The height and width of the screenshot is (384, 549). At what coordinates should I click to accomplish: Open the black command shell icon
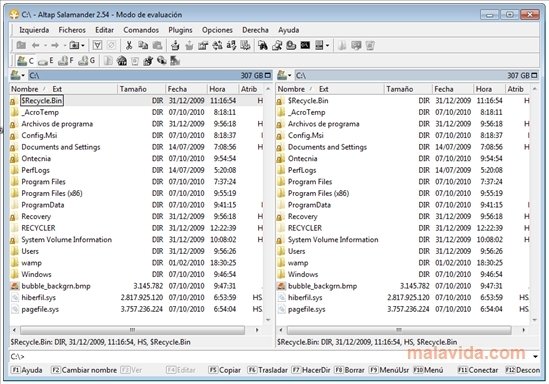tap(305, 45)
